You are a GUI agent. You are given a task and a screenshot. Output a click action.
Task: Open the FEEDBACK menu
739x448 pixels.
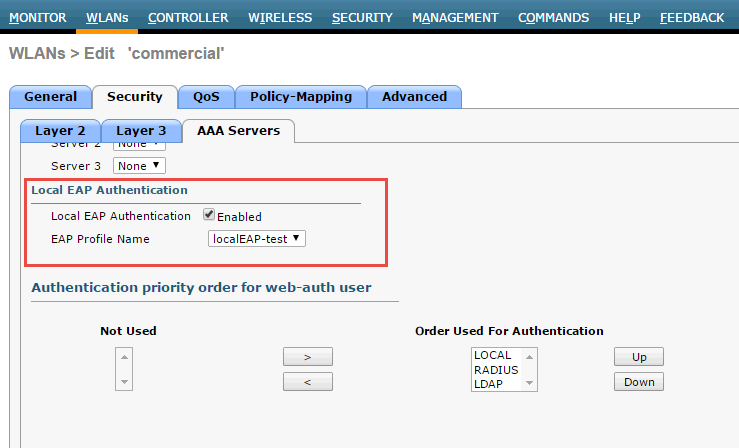[x=692, y=18]
